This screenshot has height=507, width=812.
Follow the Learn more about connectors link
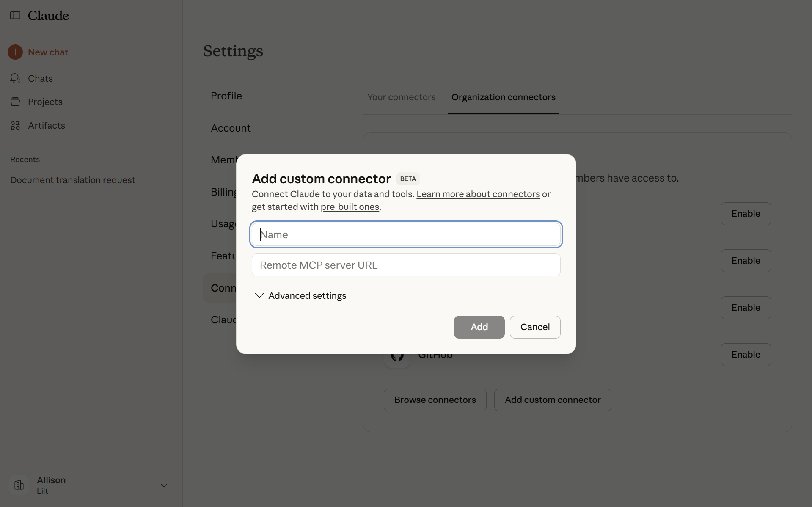point(478,194)
